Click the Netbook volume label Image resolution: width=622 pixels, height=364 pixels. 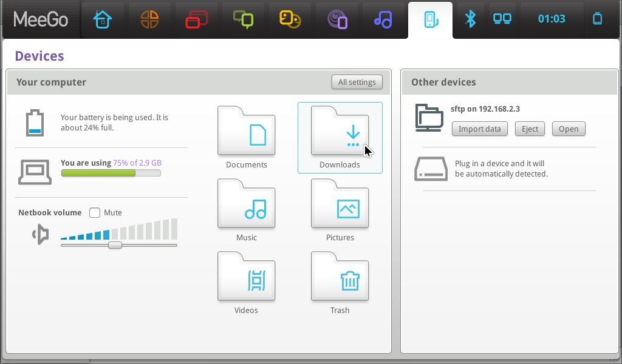(50, 213)
